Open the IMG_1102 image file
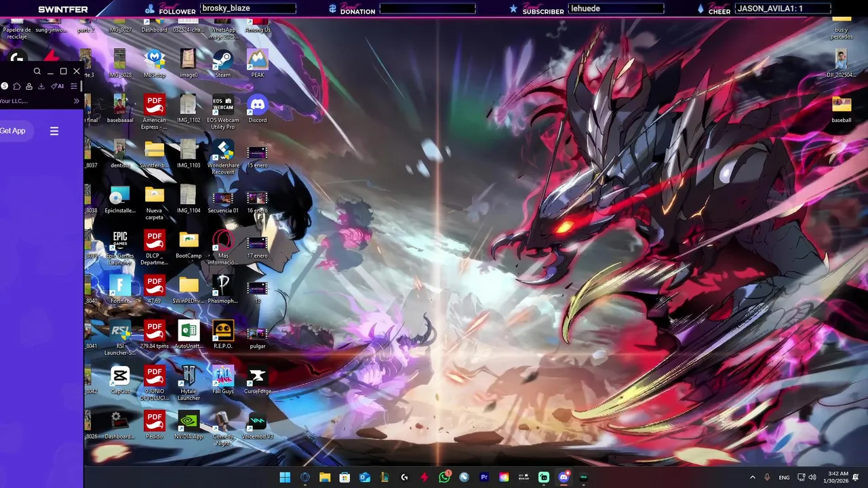Viewport: 868px width, 488px height. point(189,109)
